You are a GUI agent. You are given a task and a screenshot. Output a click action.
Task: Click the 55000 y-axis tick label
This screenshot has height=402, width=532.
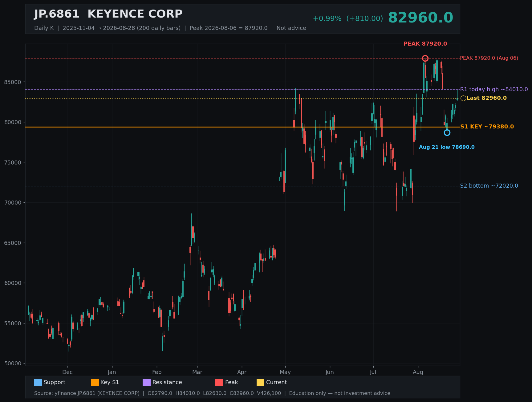[x=13, y=323]
